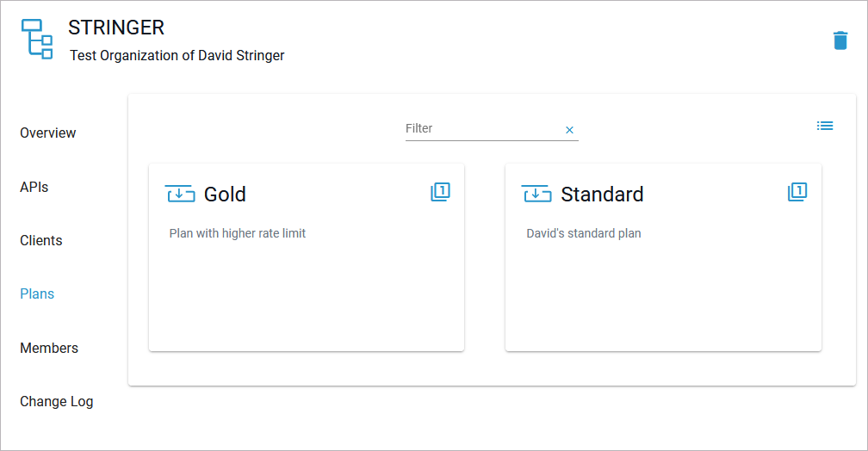868x451 pixels.
Task: View the Change Log
Action: click(x=57, y=401)
